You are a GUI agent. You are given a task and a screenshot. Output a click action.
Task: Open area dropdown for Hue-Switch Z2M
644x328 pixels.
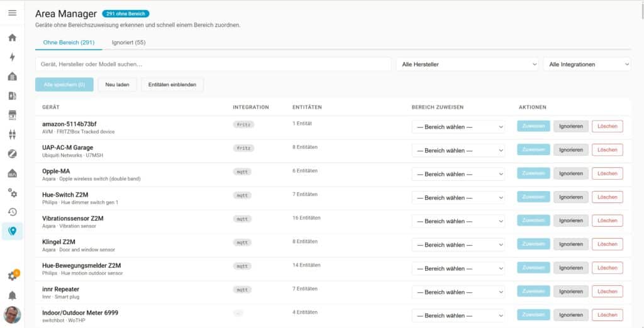pyautogui.click(x=458, y=197)
